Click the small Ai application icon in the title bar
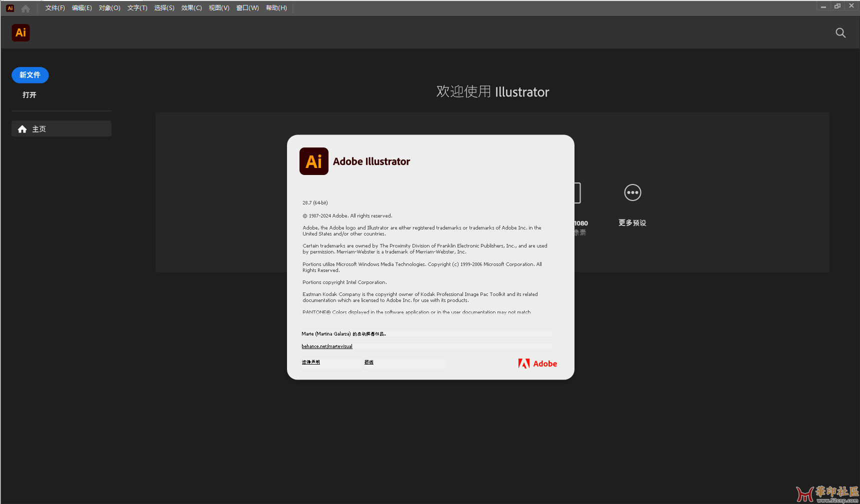Screen dimensions: 860x504 click(x=10, y=8)
